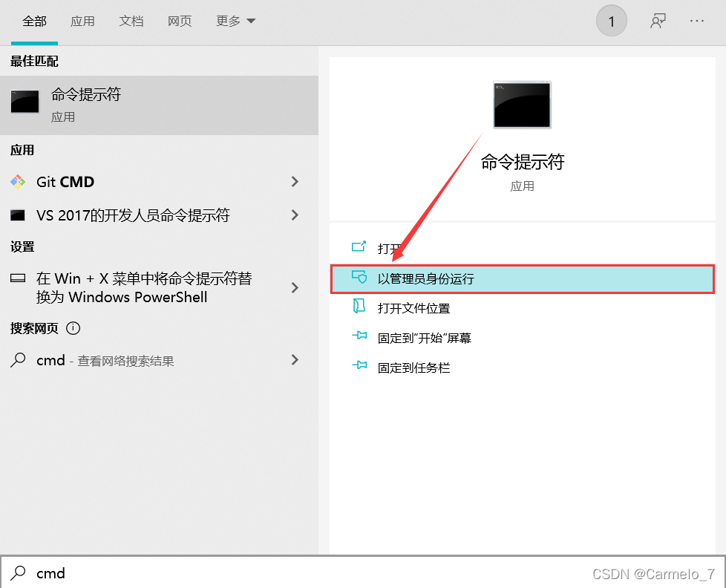
Task: Click the pin icon beside 固定到"开始"屏幕
Action: pos(359,336)
